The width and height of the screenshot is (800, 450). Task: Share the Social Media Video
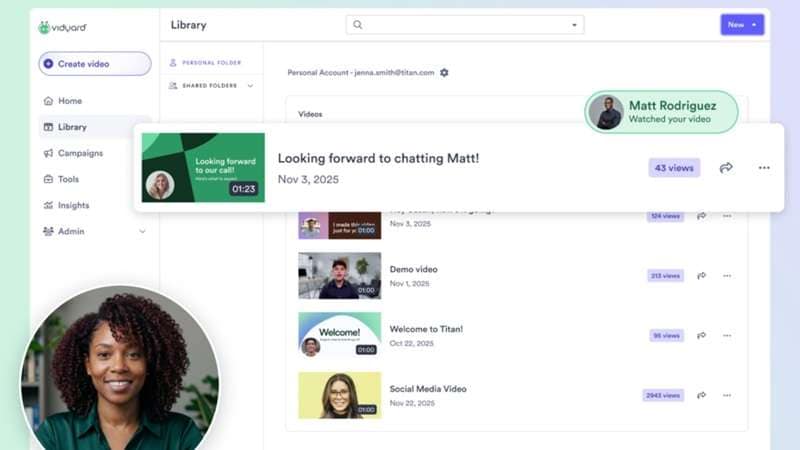(702, 395)
